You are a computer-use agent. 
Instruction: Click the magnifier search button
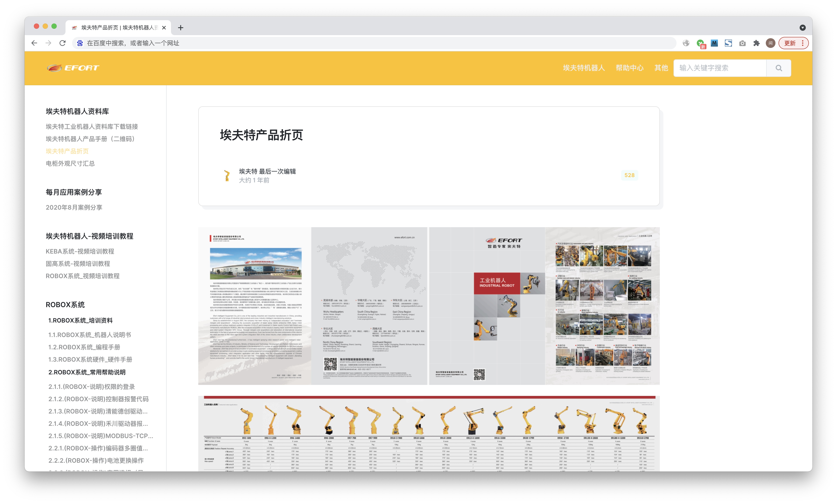[779, 68]
